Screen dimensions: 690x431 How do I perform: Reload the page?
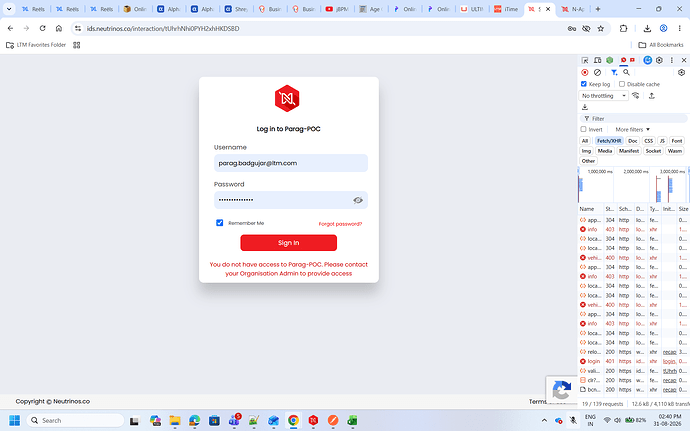[42, 29]
